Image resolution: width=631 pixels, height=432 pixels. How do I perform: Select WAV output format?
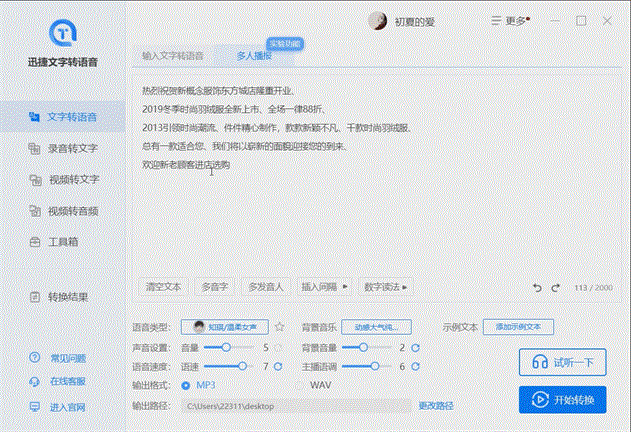pos(320,385)
